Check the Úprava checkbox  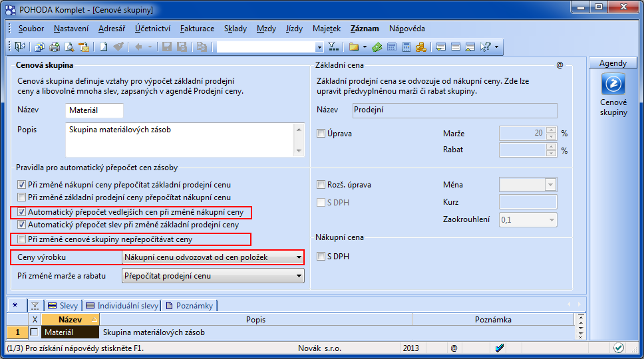coord(321,134)
